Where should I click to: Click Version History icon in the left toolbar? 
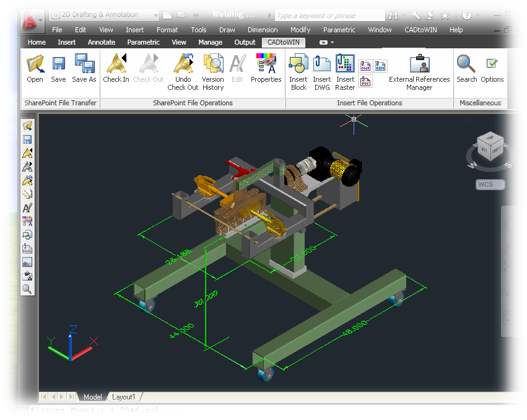(x=27, y=194)
